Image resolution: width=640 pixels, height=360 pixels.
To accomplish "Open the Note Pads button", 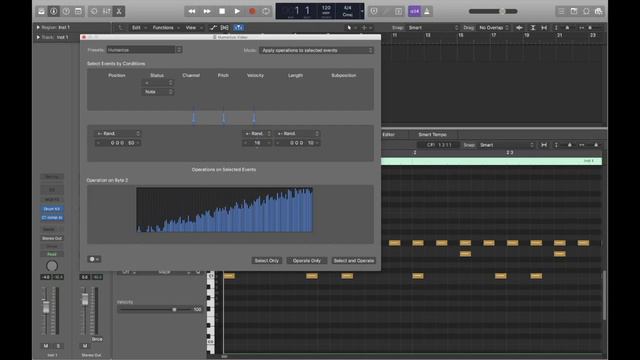I will tap(574, 11).
